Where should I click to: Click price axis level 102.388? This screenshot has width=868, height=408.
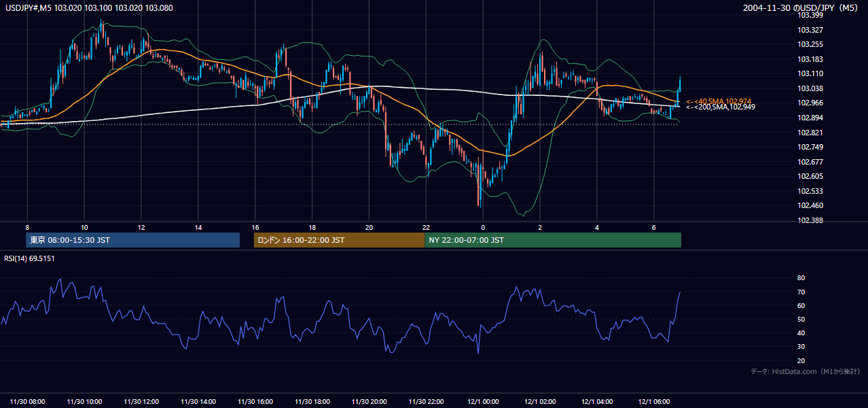pyautogui.click(x=810, y=220)
